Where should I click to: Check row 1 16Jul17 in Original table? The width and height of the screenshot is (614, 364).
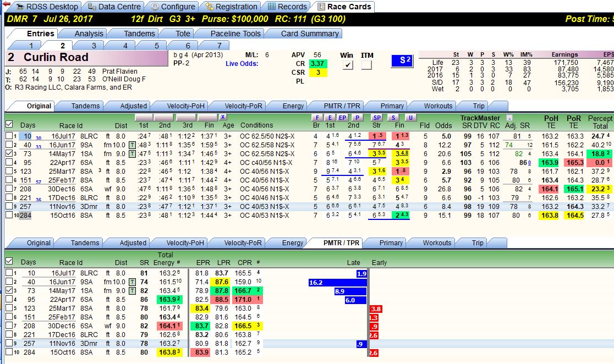tap(9, 136)
